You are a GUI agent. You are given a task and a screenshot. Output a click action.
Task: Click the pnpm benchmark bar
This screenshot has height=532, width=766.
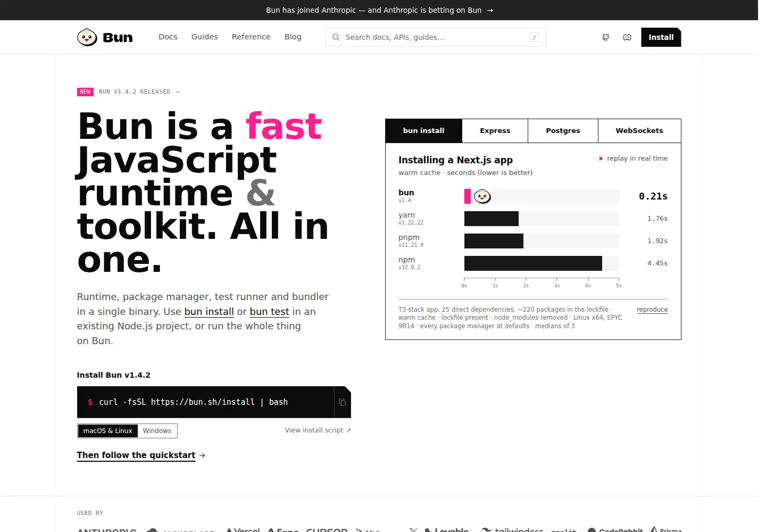pos(494,241)
